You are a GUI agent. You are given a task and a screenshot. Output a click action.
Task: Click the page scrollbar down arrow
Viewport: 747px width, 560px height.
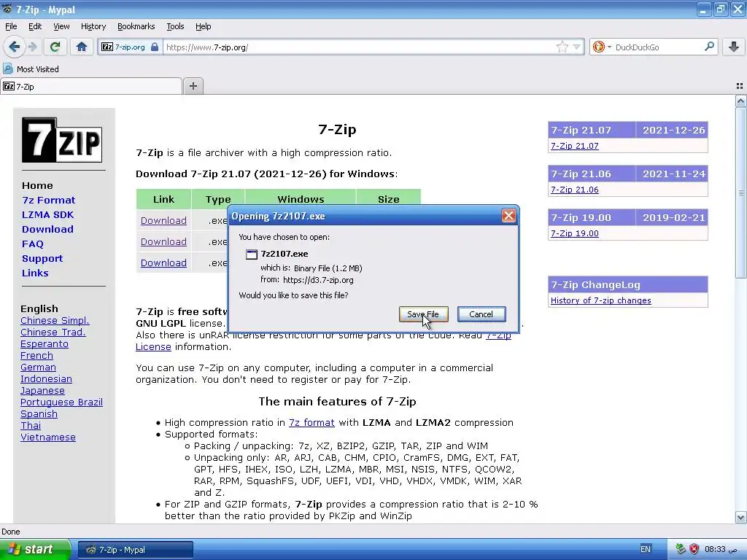click(740, 517)
